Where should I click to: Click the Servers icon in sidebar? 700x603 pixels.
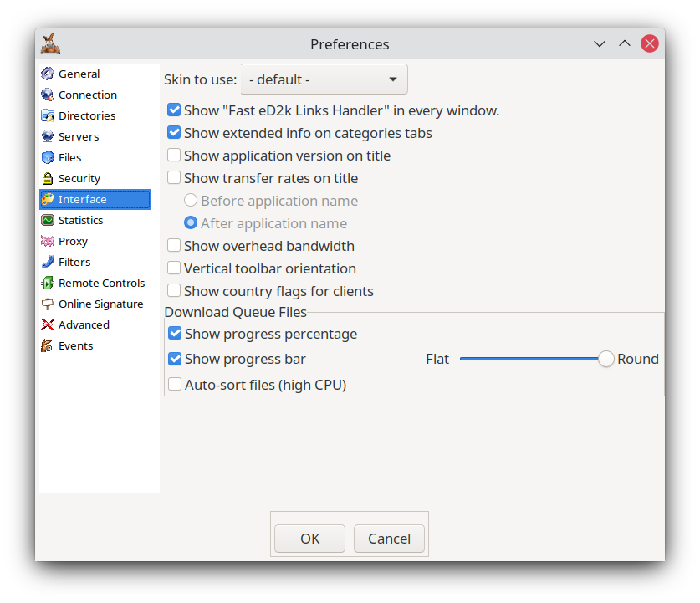click(x=48, y=136)
